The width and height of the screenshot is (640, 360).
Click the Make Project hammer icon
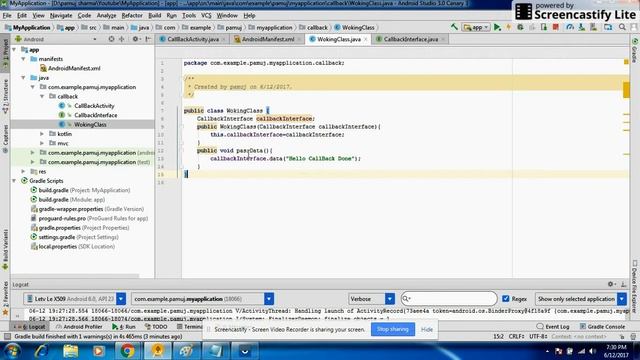tap(454, 27)
